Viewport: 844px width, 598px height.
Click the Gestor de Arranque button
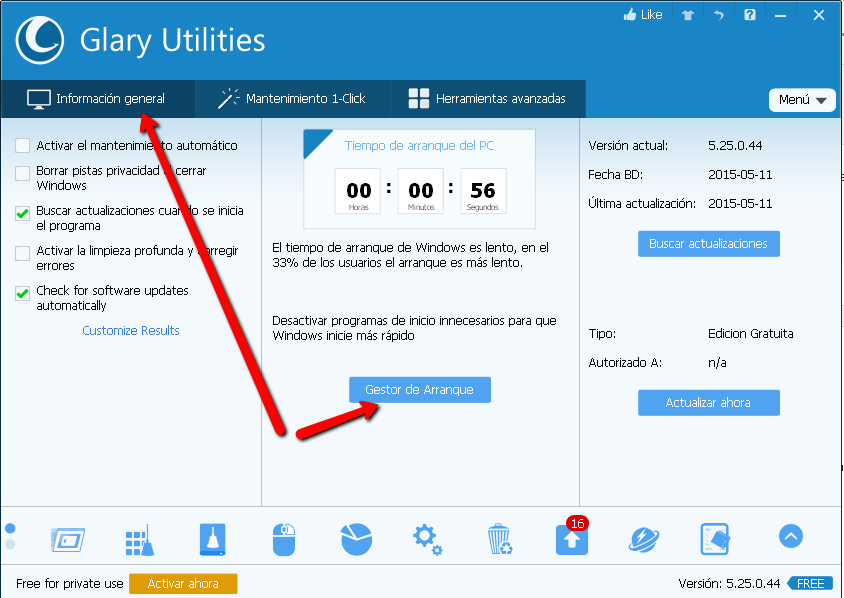[420, 390]
